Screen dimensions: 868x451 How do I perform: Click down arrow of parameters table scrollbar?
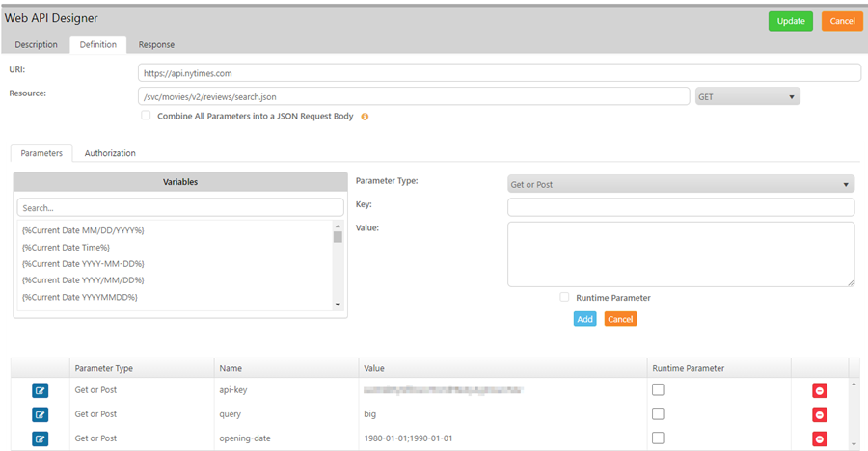(x=854, y=444)
